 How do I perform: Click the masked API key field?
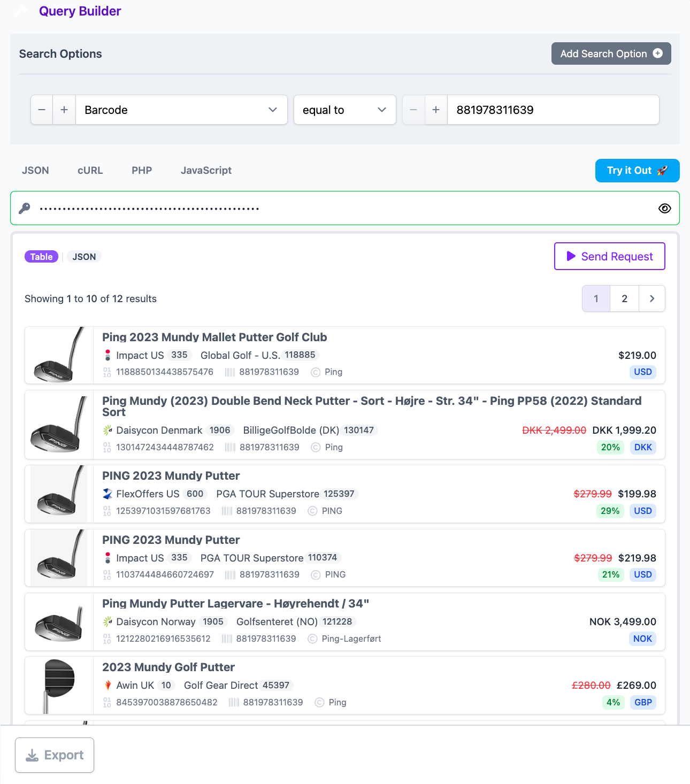(345, 208)
